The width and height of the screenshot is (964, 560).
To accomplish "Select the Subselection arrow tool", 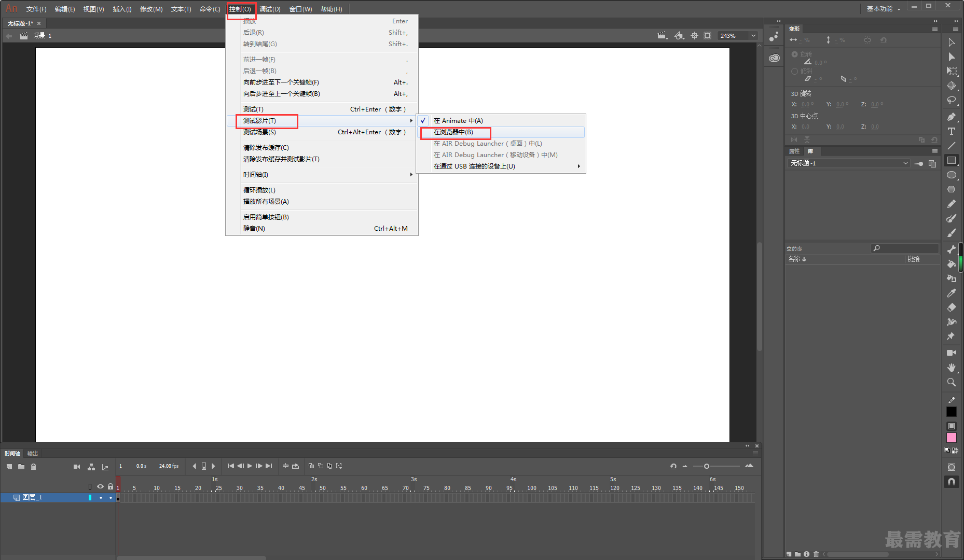I will (952, 57).
